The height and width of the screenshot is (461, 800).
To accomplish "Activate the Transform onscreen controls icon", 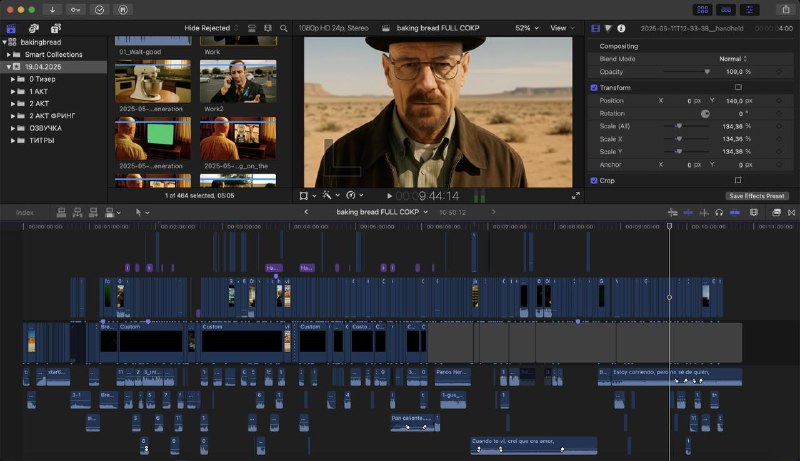I will [738, 88].
